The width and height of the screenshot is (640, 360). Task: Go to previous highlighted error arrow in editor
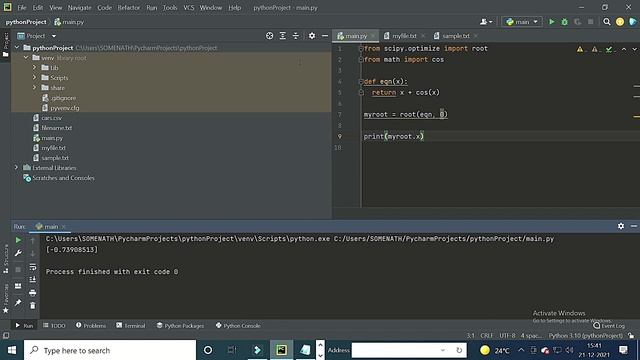pyautogui.click(x=624, y=49)
